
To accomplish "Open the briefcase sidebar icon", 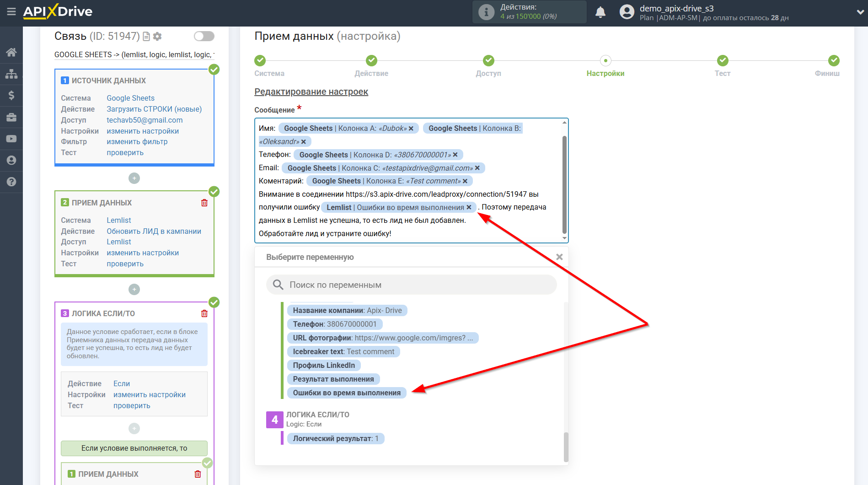I will (x=11, y=117).
